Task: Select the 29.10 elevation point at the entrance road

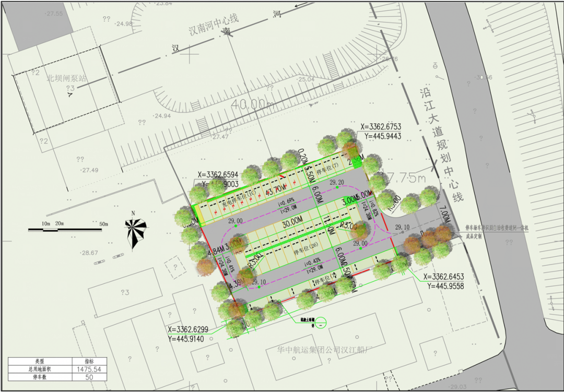Action: [402, 227]
